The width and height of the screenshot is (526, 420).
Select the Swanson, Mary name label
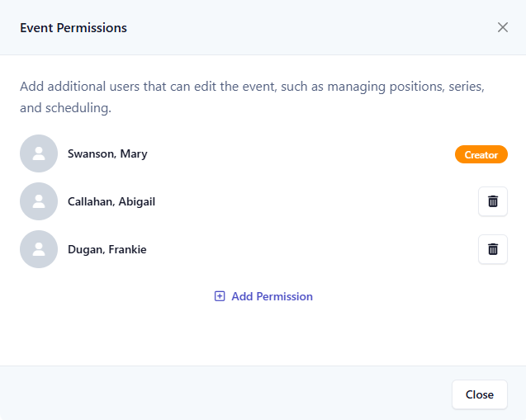point(107,153)
